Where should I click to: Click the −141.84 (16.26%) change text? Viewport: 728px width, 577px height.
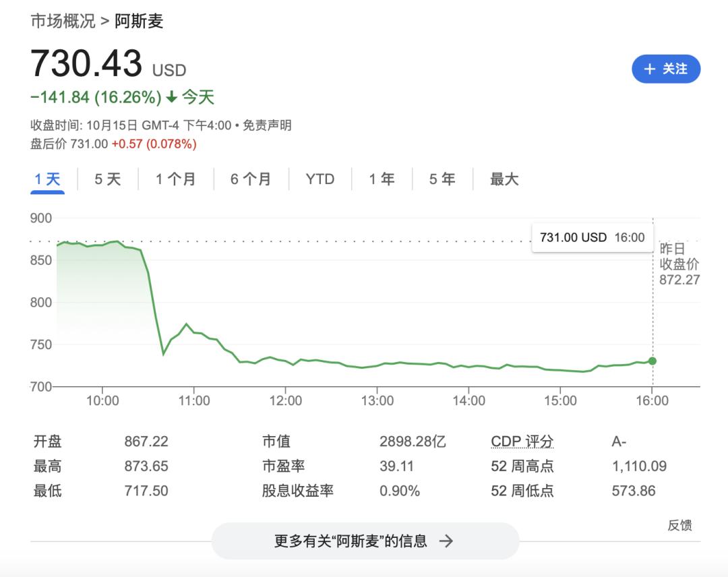point(96,98)
